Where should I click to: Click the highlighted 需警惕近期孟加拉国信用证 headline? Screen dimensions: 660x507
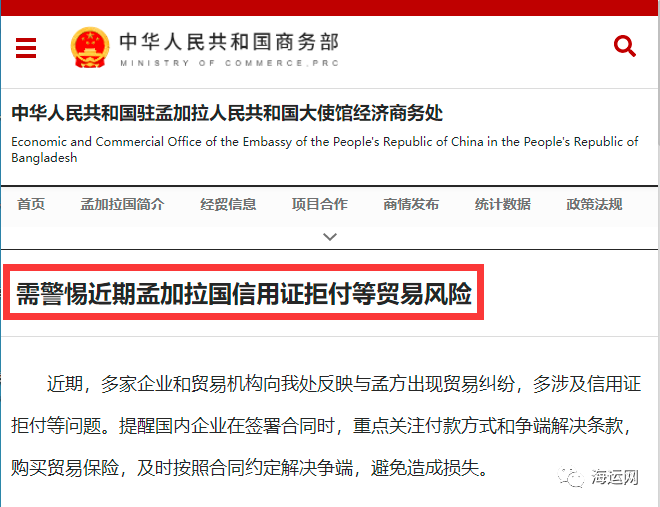[244, 293]
